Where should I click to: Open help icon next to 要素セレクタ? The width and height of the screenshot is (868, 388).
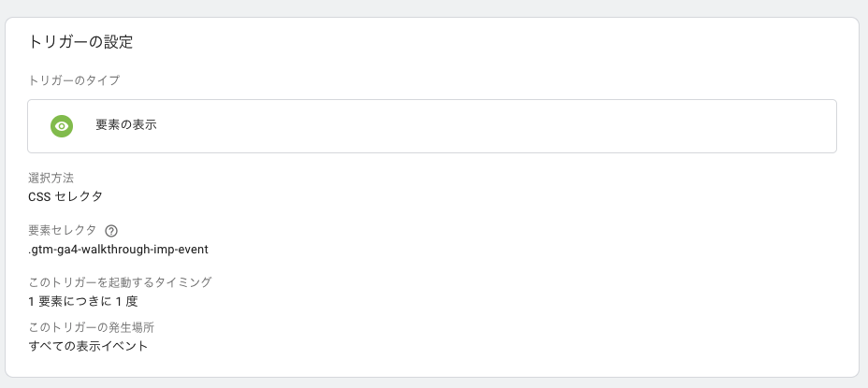coord(110,231)
